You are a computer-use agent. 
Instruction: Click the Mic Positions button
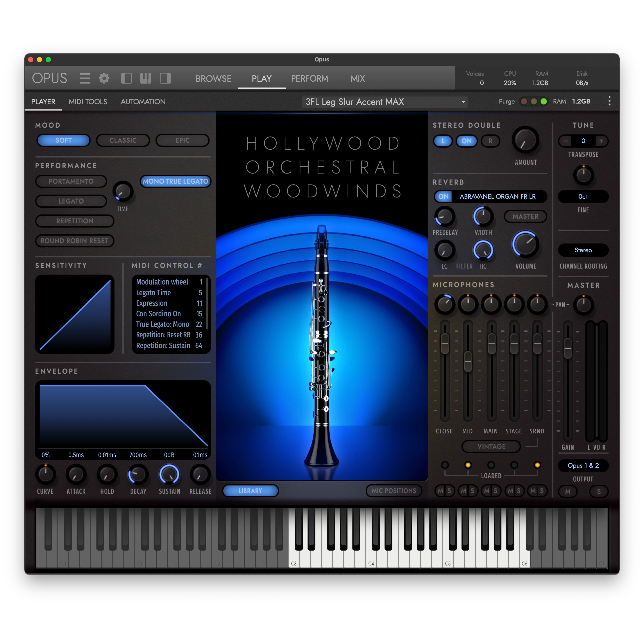(394, 491)
